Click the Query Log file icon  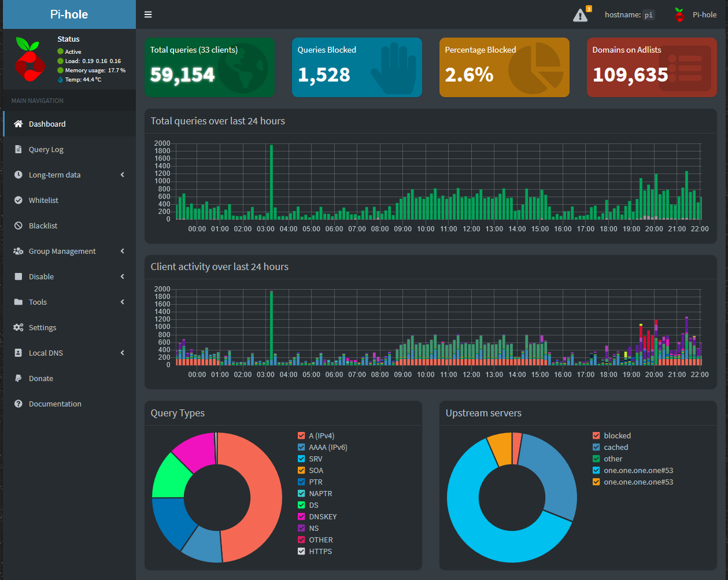click(x=18, y=149)
